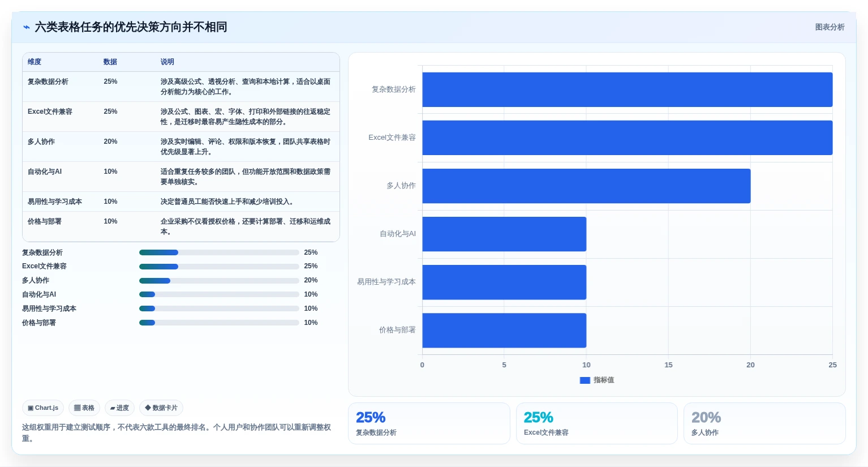Click the 价格与部署 progress bar
Viewport: 868px width, 467px height.
point(219,323)
